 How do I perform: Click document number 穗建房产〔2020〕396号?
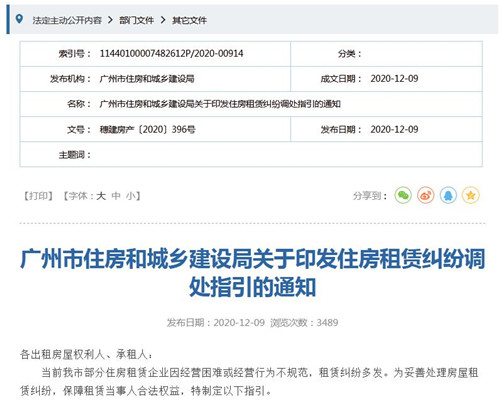tap(148, 129)
